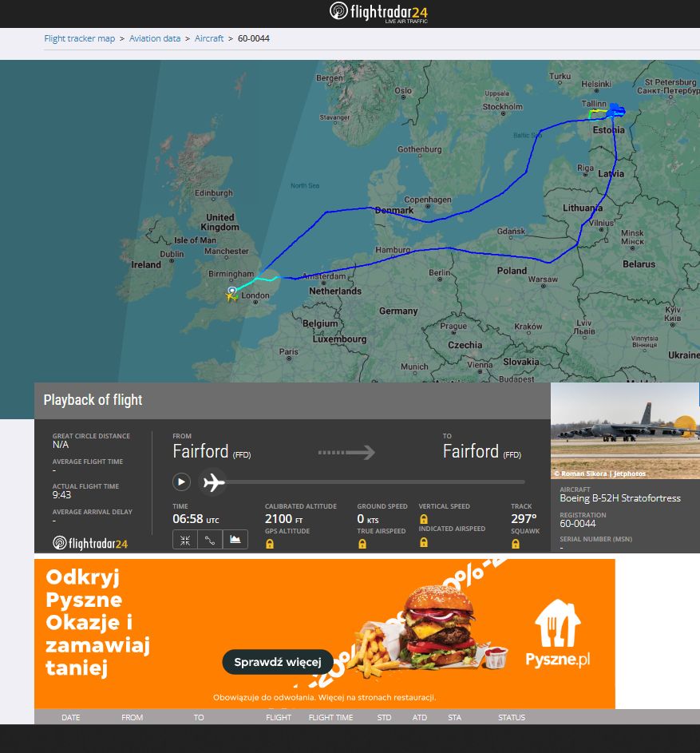Click the vertical speed lock icon

pos(424,519)
